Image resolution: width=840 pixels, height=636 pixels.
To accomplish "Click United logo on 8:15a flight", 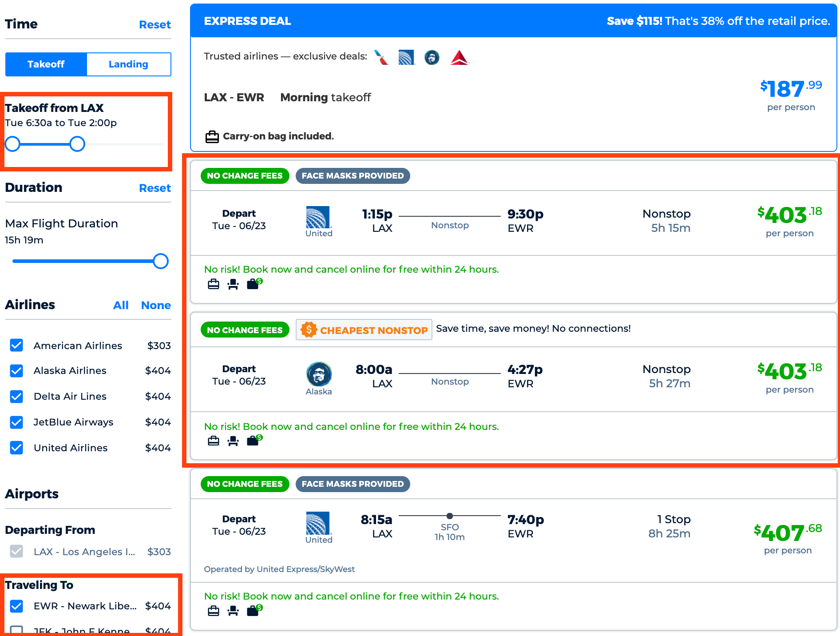I will pyautogui.click(x=318, y=523).
